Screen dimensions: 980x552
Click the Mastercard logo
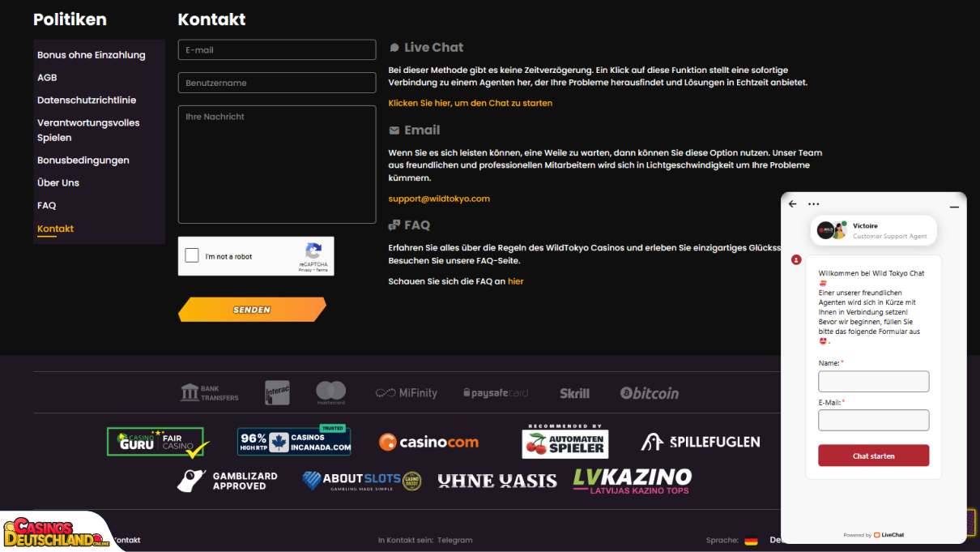pyautogui.click(x=330, y=393)
